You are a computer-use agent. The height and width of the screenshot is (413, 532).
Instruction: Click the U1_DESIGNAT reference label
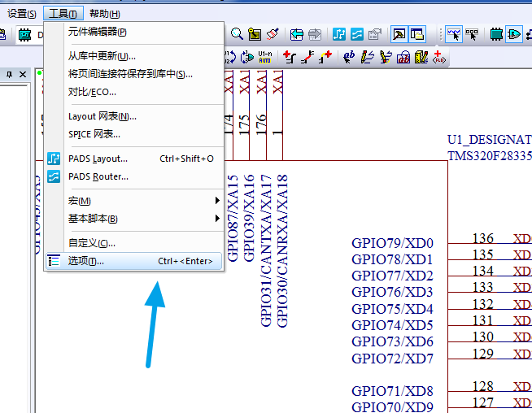[x=490, y=140]
